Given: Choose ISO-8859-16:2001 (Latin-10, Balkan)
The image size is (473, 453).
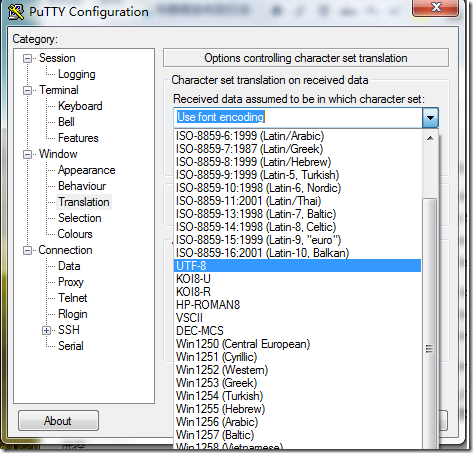Looking at the screenshot, I should click(x=297, y=253).
